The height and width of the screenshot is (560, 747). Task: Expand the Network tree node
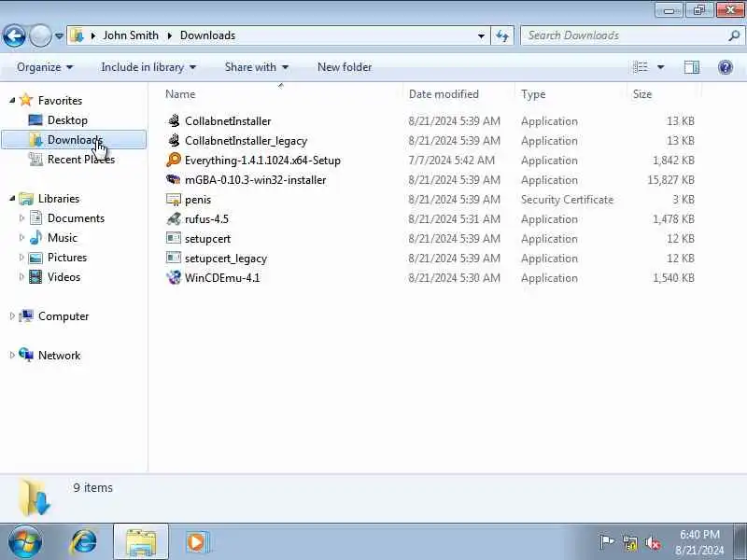12,356
